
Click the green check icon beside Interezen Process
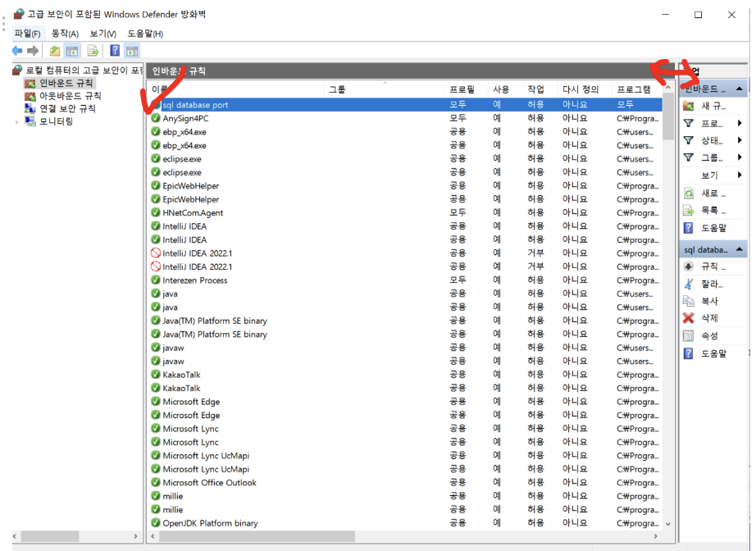click(155, 280)
